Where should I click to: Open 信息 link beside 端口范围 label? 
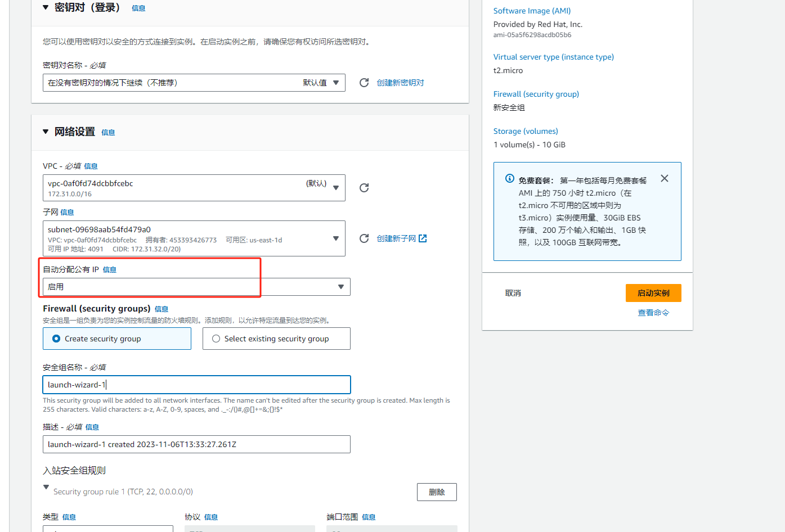(x=369, y=517)
